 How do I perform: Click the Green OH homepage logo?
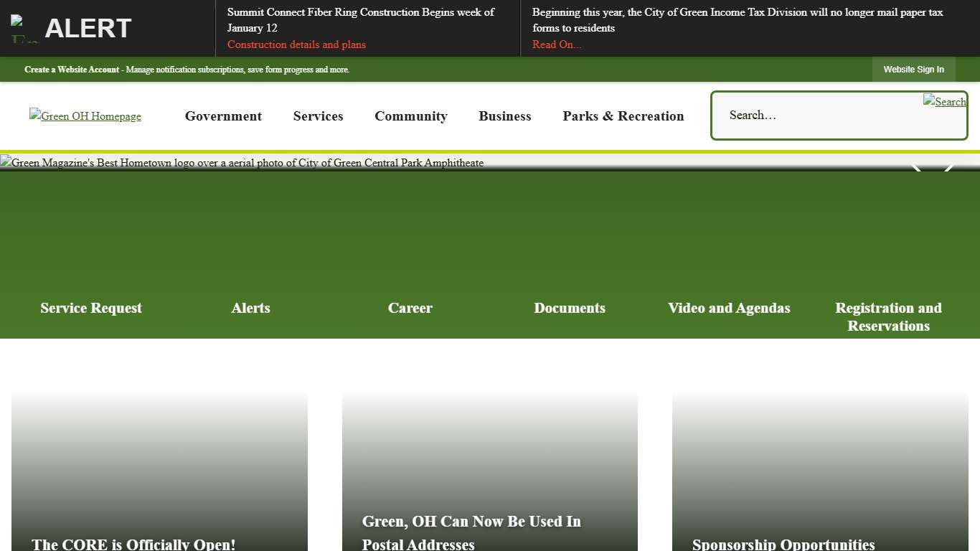click(85, 116)
